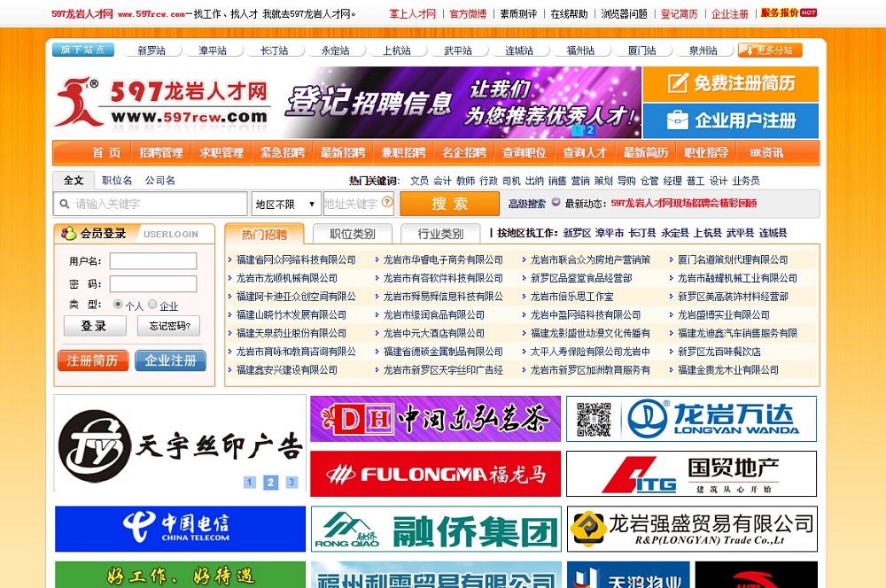
Task: Select the 全文 search mode tab
Action: pyautogui.click(x=74, y=180)
